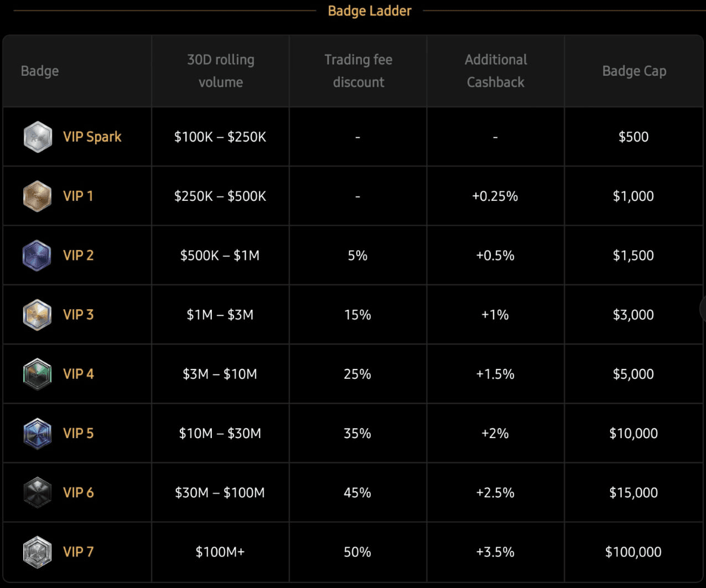Select the blue VIP 2 badge icon
This screenshot has height=588, width=706.
38,255
